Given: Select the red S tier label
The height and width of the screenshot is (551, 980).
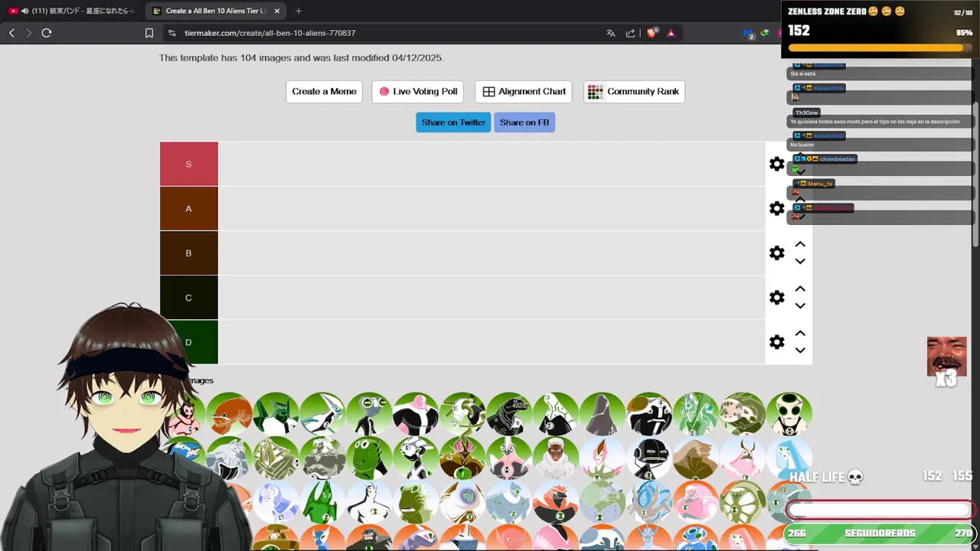Looking at the screenshot, I should click(188, 164).
